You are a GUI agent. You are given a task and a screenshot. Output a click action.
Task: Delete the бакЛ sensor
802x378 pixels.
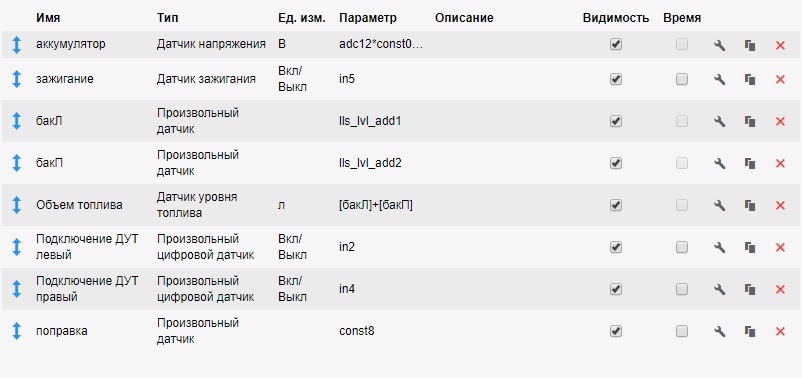pos(780,121)
